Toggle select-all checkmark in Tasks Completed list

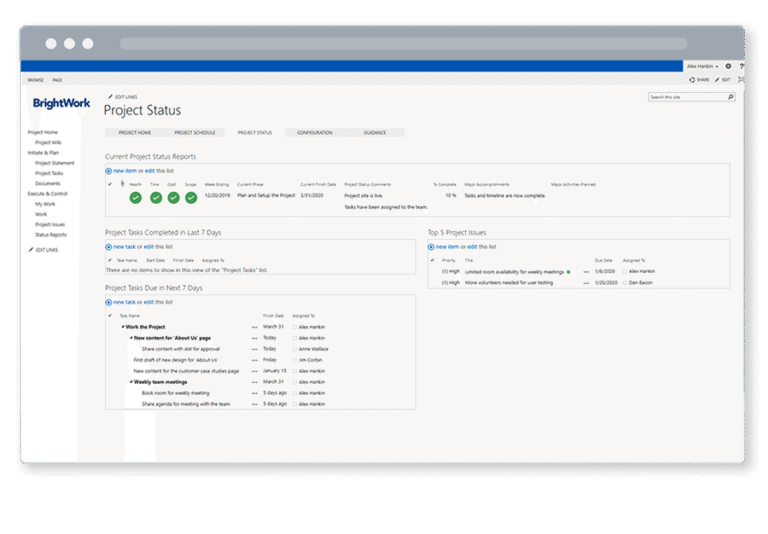[110, 260]
